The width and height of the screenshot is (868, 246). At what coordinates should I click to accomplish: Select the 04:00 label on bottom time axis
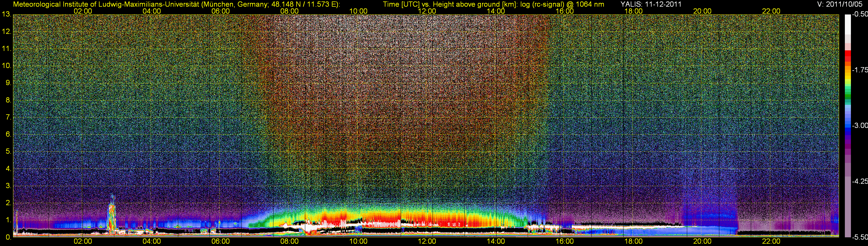pyautogui.click(x=152, y=241)
